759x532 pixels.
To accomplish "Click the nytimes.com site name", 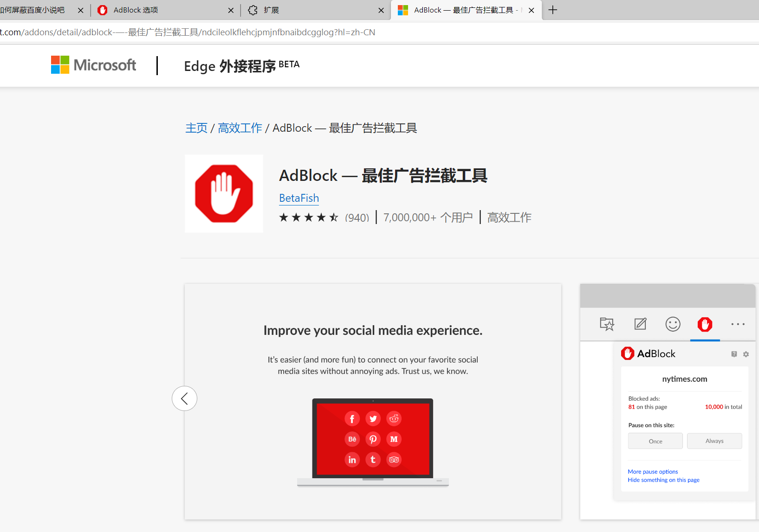I will (685, 379).
